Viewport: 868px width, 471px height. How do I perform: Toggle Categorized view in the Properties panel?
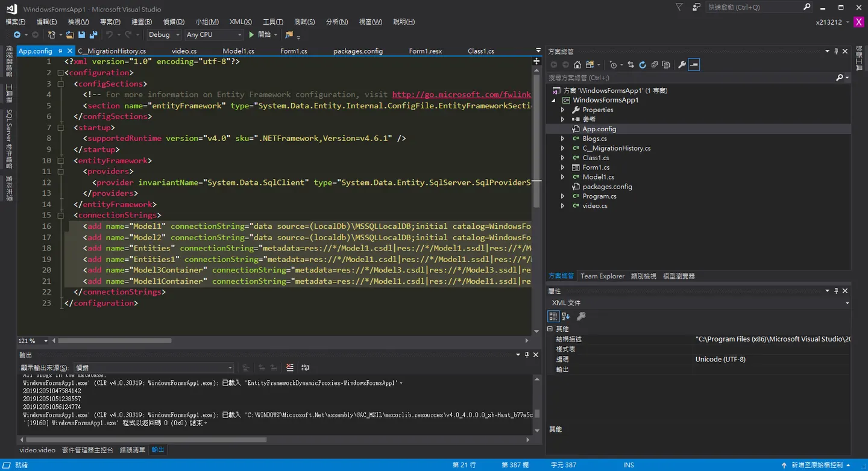[x=553, y=316]
